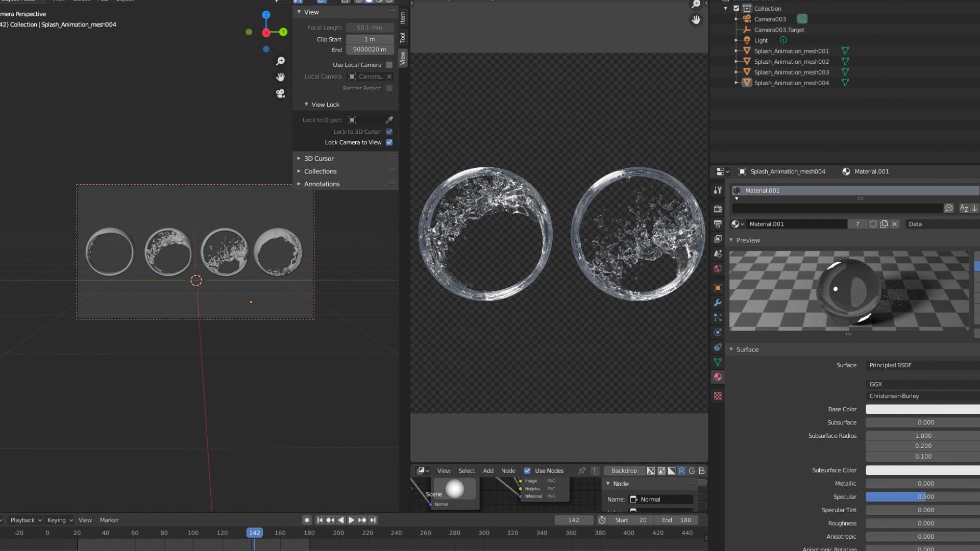Pin the node tree with the pin icon
980x551 pixels.
(x=582, y=470)
